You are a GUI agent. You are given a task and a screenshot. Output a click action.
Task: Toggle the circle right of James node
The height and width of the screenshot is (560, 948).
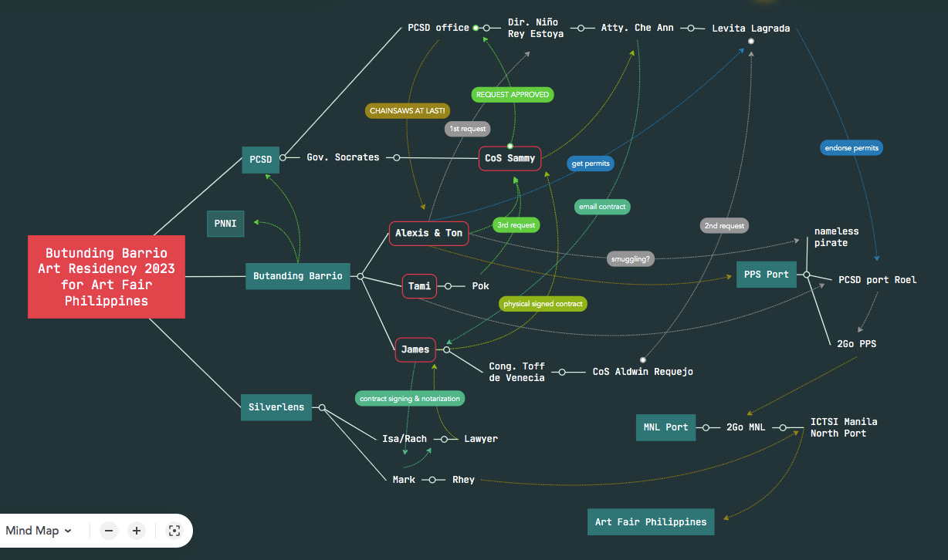tap(446, 349)
